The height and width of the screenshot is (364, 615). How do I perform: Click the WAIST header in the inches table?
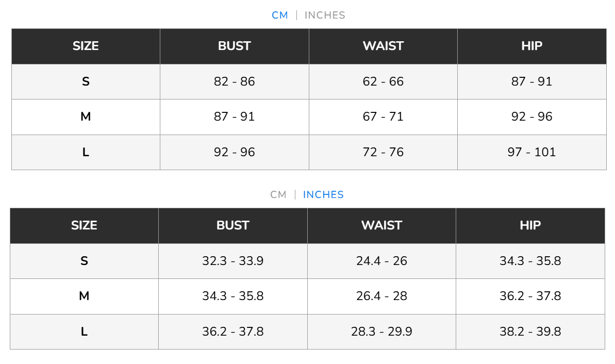coord(381,225)
